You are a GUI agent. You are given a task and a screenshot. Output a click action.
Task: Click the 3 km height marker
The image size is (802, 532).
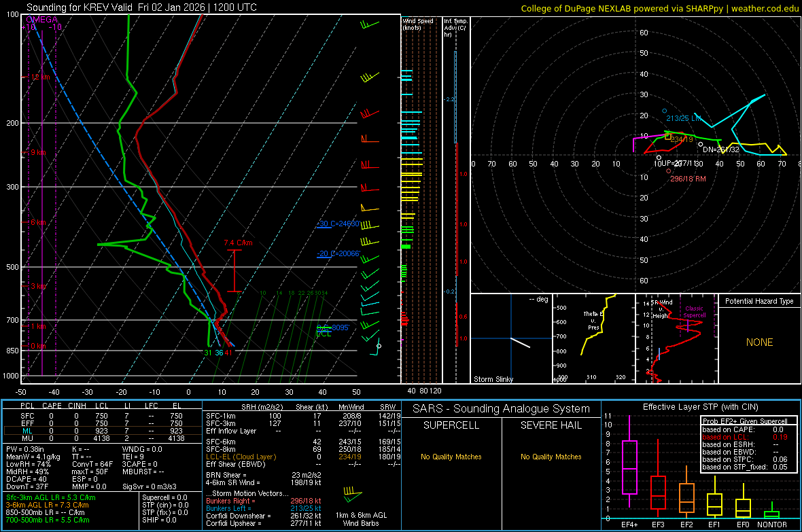point(39,286)
